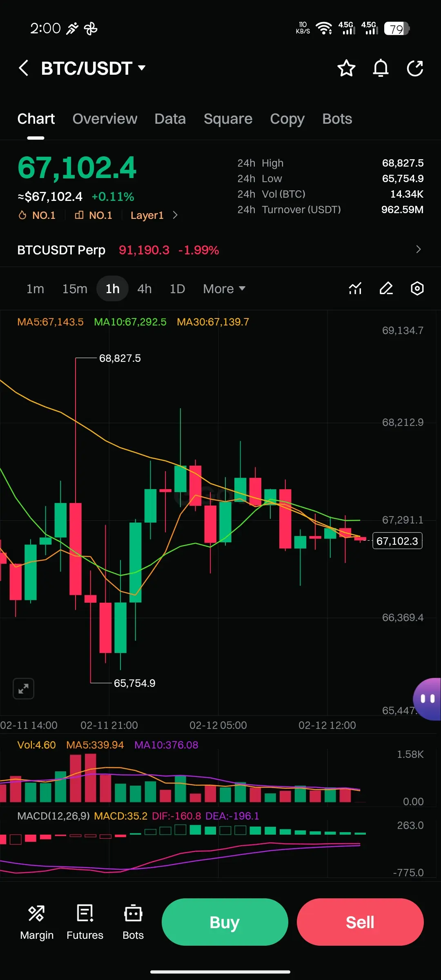Tap the MA10:67,292.5 indicator label
The height and width of the screenshot is (980, 441).
click(130, 322)
